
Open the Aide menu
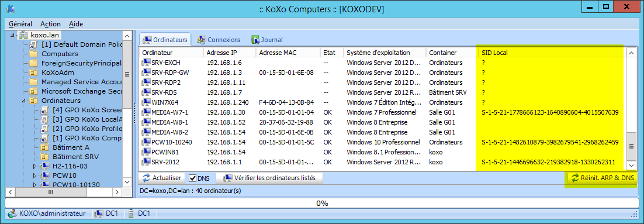[75, 24]
